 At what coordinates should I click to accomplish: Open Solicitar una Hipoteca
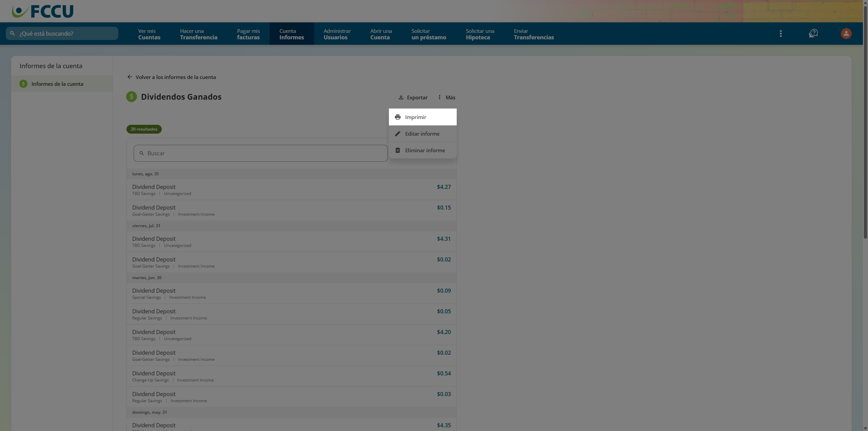coord(480,34)
